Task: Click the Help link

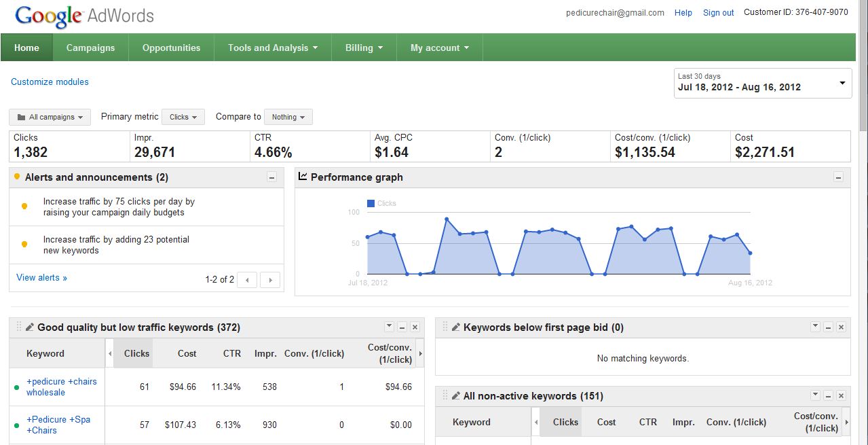Action: (x=683, y=12)
